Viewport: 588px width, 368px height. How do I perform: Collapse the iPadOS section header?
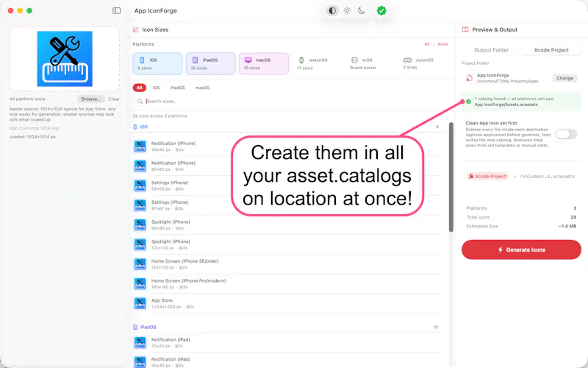point(286,327)
